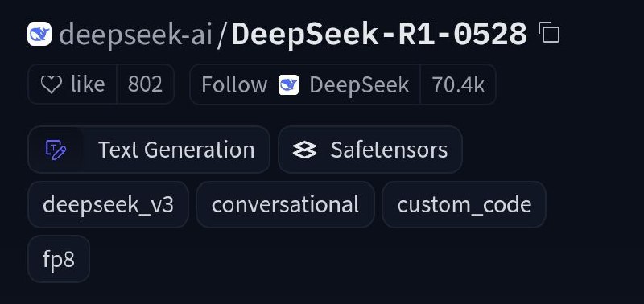644x304 pixels.
Task: Click the DeepSeek whale avatar beside deepseek-ai
Action: (39, 34)
